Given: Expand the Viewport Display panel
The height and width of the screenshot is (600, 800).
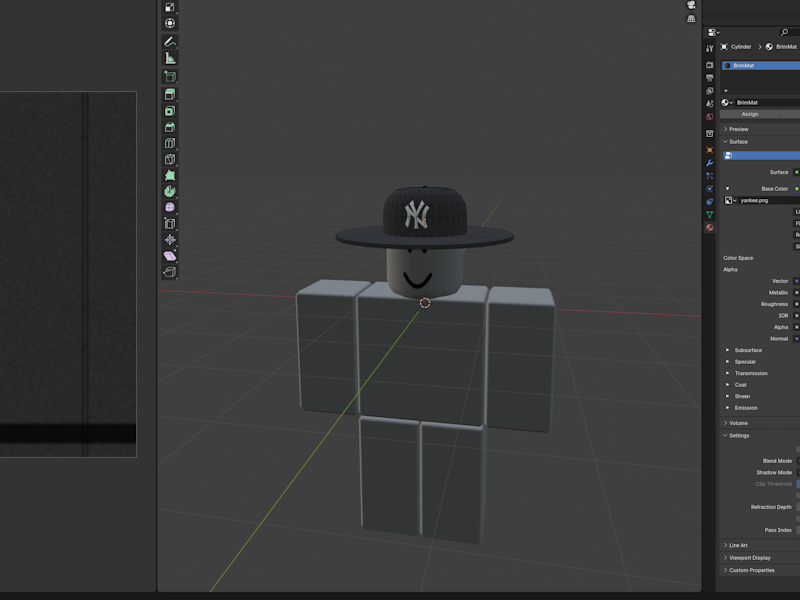Looking at the screenshot, I should point(747,558).
